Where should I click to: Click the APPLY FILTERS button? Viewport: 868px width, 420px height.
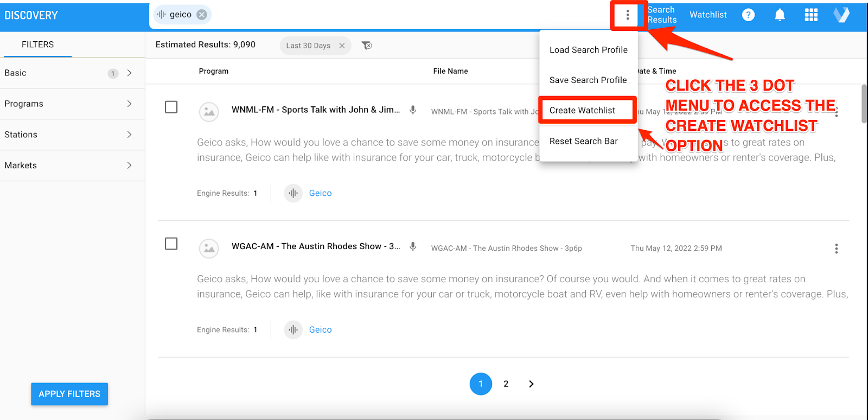pyautogui.click(x=69, y=394)
